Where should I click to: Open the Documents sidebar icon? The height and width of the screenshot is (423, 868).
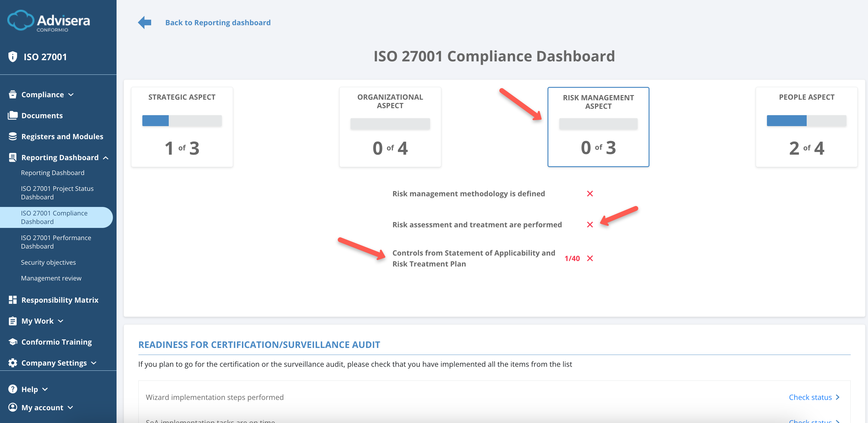[12, 115]
